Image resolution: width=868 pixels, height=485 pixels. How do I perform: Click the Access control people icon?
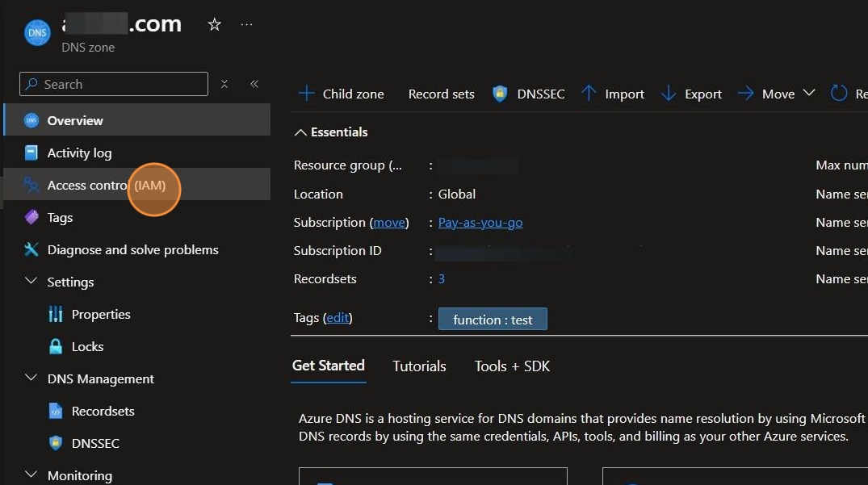31,185
